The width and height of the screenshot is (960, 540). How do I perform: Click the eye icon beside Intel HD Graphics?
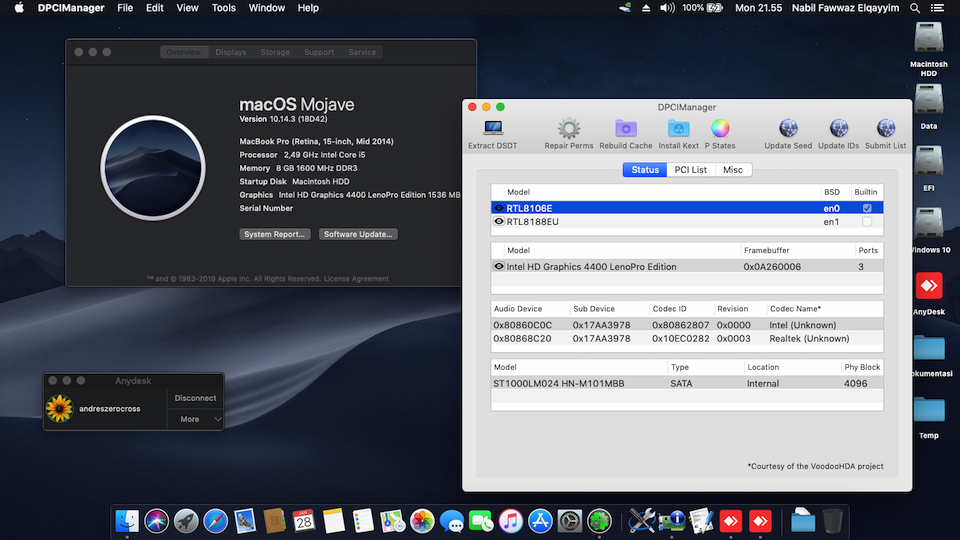pos(499,267)
